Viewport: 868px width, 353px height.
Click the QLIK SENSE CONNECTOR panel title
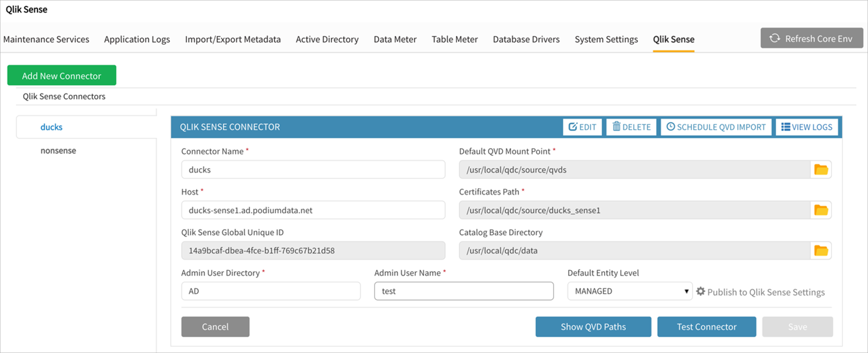click(x=230, y=127)
